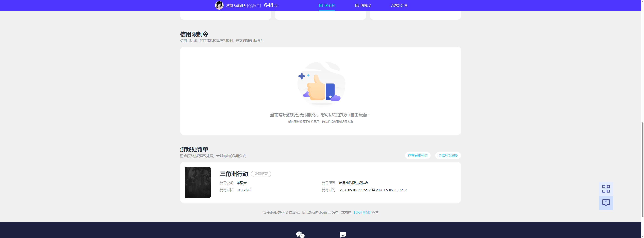644x238 pixels.
Task: Click the 648分 credit score
Action: tap(271, 5)
